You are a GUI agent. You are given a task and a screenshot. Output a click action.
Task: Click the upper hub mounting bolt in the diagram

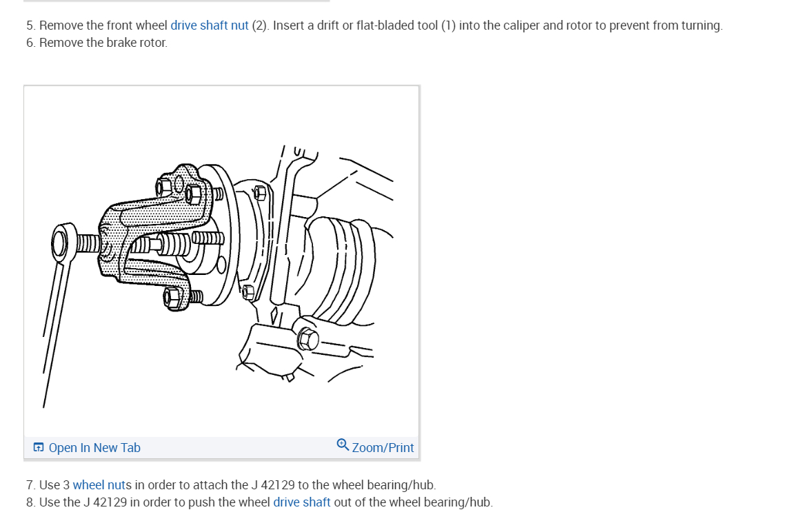(260, 193)
